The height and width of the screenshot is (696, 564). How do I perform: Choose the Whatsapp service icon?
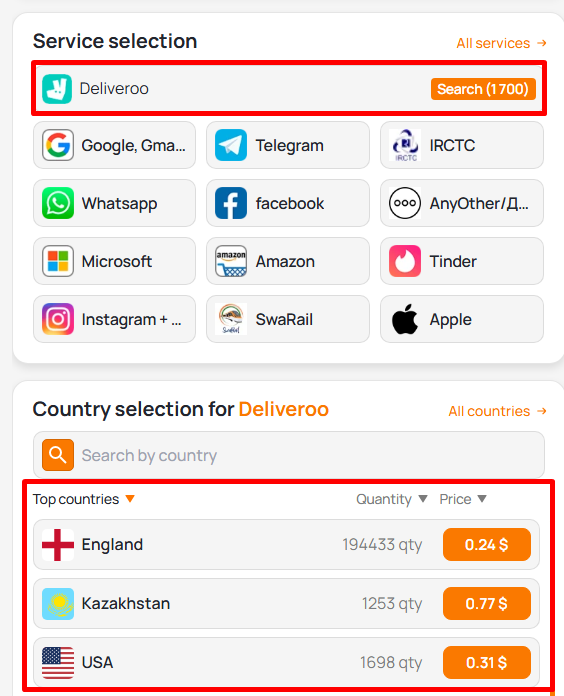point(58,203)
